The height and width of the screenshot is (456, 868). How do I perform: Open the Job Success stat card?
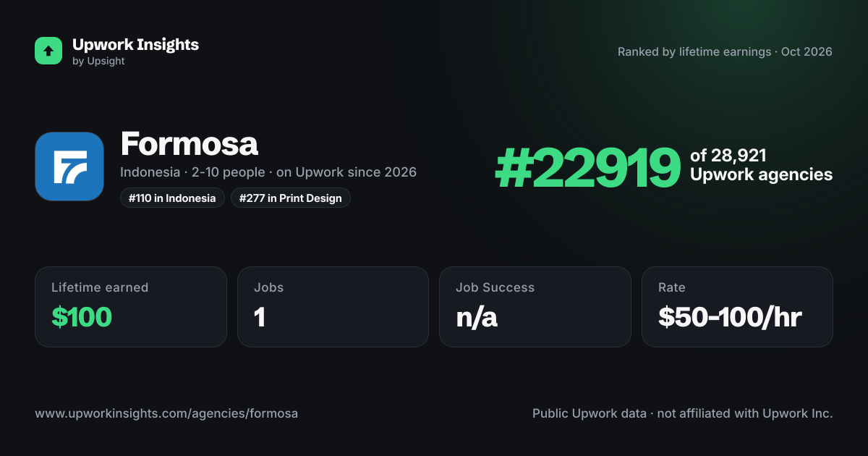coord(535,307)
